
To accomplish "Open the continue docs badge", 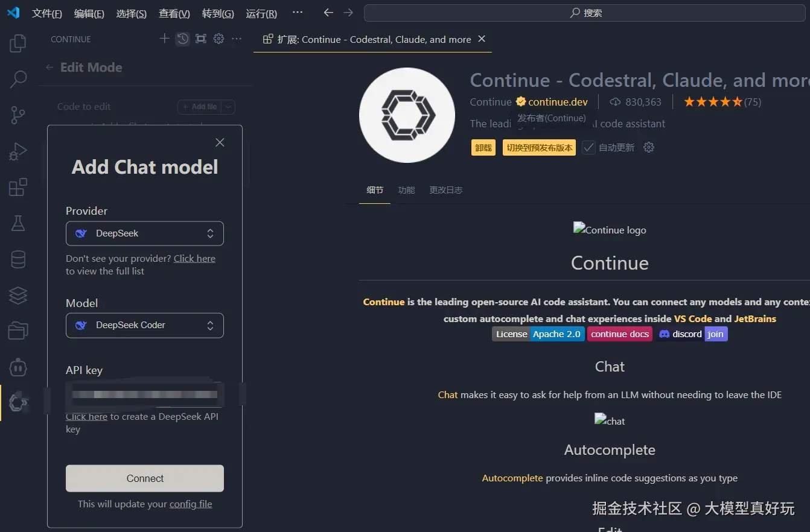I will [620, 334].
